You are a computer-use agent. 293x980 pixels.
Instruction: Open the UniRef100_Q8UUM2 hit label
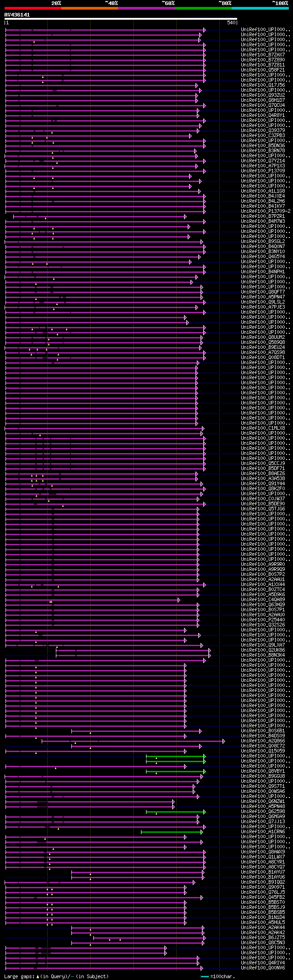tap(263, 338)
